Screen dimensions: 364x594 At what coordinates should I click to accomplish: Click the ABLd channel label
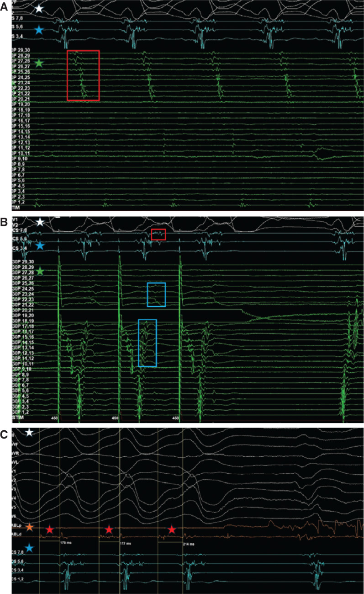17,534
